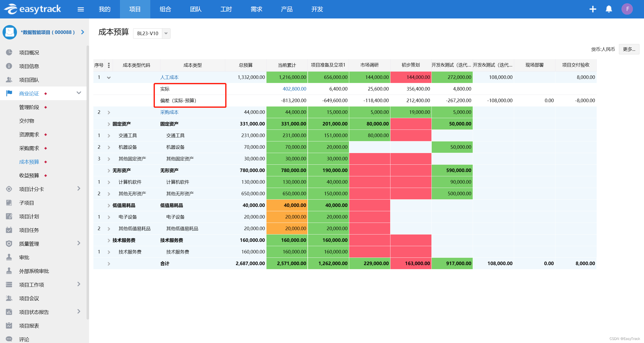Open the notifications bell icon

[x=609, y=9]
